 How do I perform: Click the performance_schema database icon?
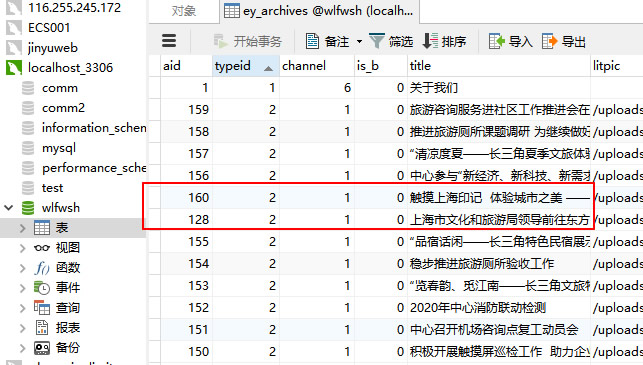(x=28, y=168)
